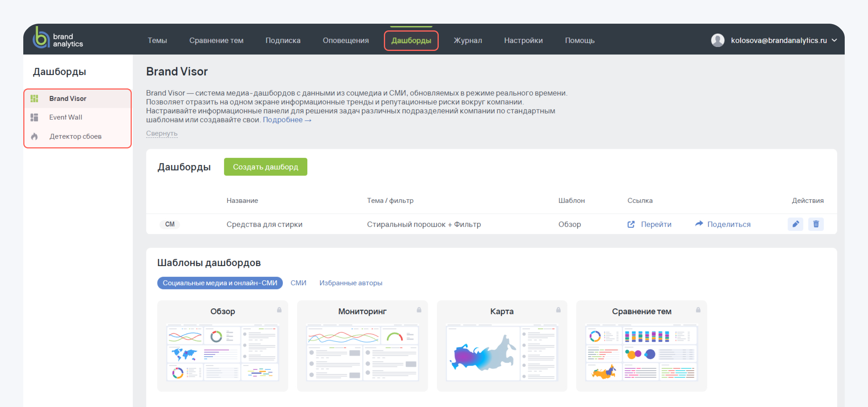Select the Дашборды menu item
The height and width of the screenshot is (407, 868).
pyautogui.click(x=411, y=40)
